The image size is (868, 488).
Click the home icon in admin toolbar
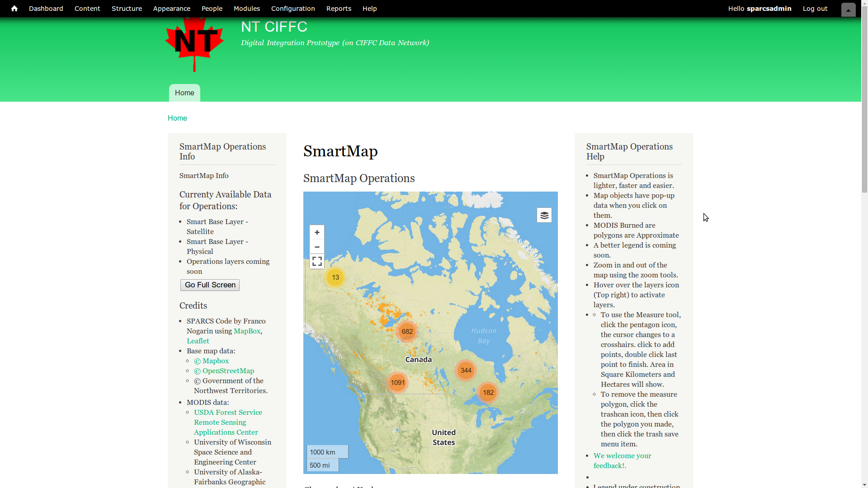pyautogui.click(x=14, y=9)
